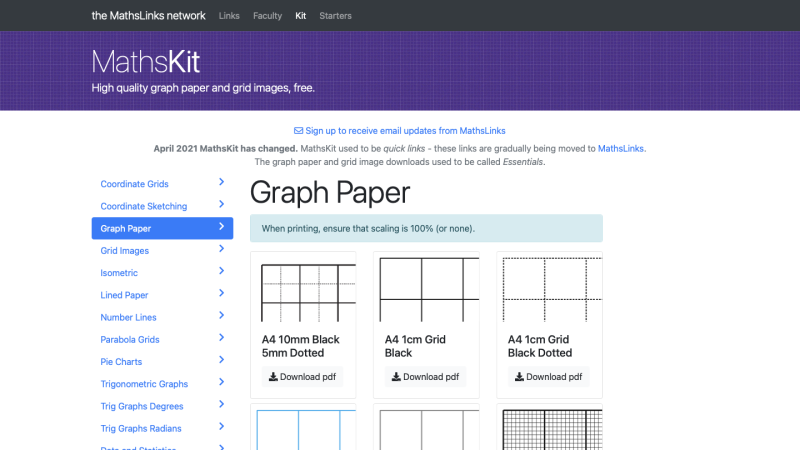800x450 pixels.
Task: Select Coordinate Sketching category
Action: (x=162, y=206)
